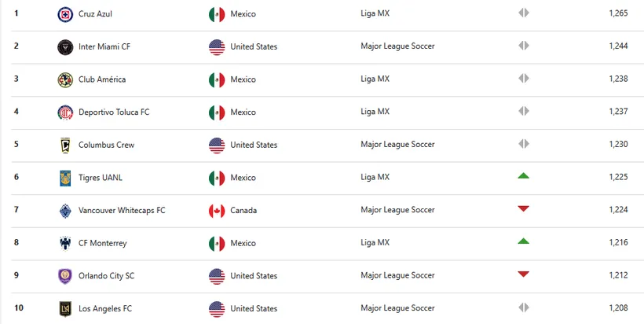Click Mexico flag next to Cruz Azul
Image resolution: width=644 pixels, height=324 pixels.
(217, 13)
